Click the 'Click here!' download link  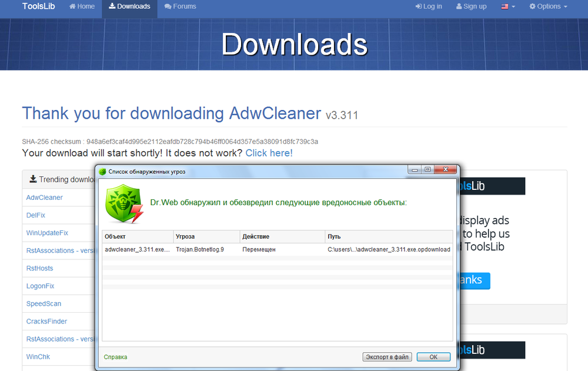click(269, 153)
